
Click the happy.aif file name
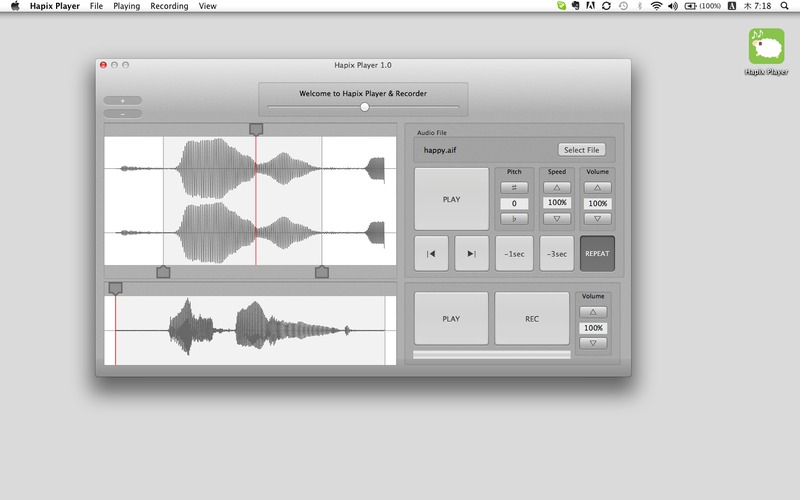[440, 150]
